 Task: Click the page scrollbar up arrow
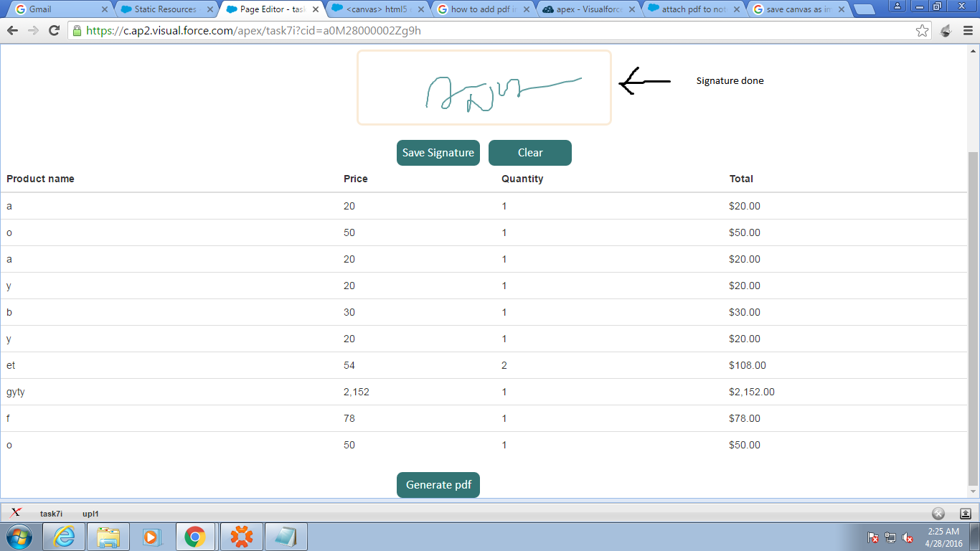point(974,52)
